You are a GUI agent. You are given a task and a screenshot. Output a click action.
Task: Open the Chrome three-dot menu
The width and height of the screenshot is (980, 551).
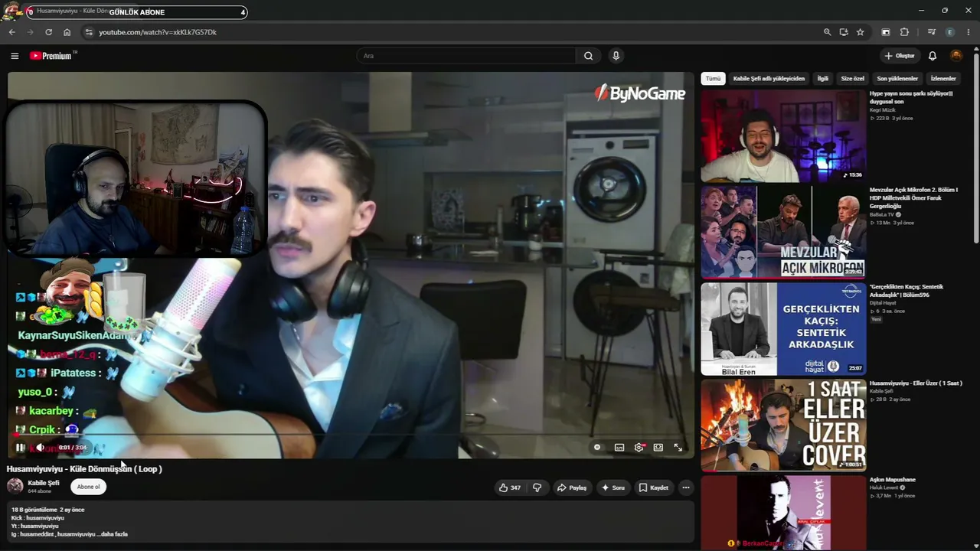tap(969, 32)
